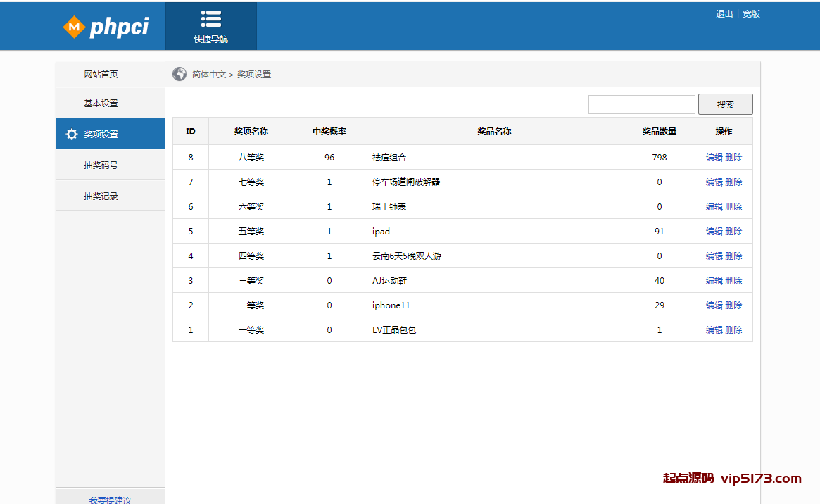
Task: Click the globe icon in breadcrumb
Action: click(179, 74)
